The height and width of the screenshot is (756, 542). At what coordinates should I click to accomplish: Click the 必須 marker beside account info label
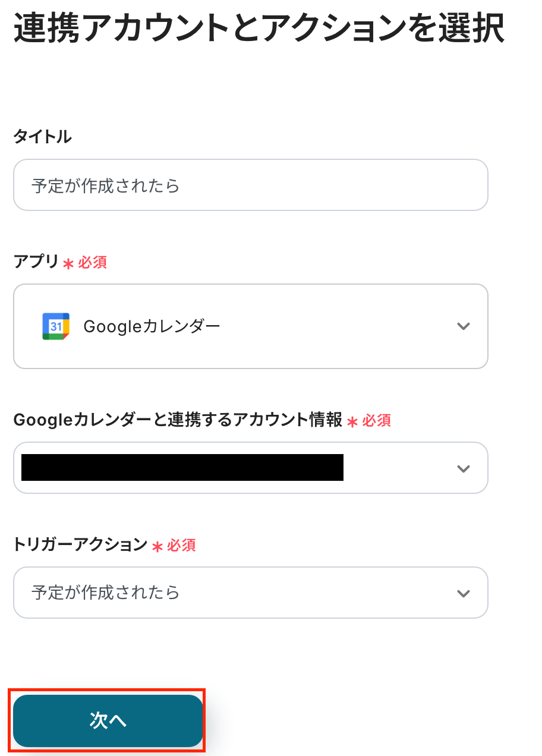click(377, 421)
